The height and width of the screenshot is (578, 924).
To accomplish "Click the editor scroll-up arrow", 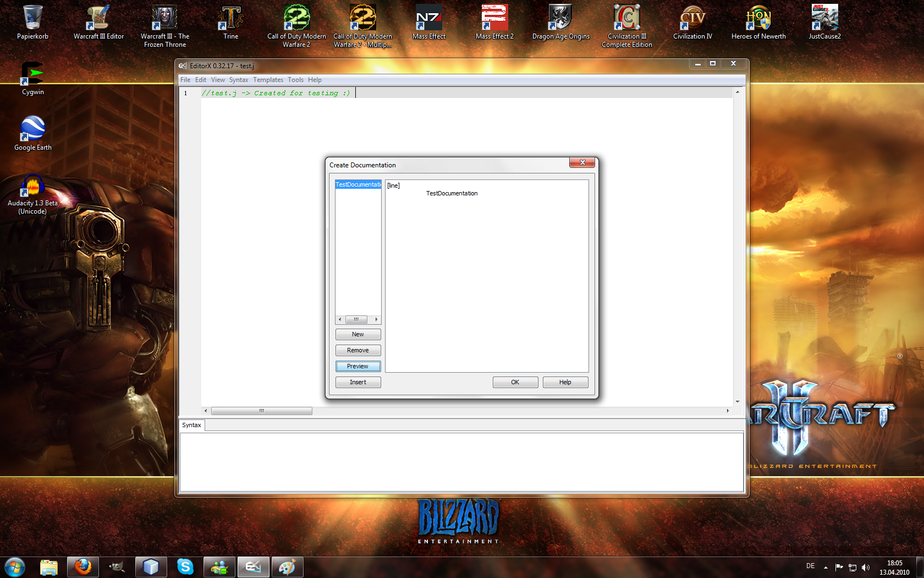I will [x=738, y=91].
